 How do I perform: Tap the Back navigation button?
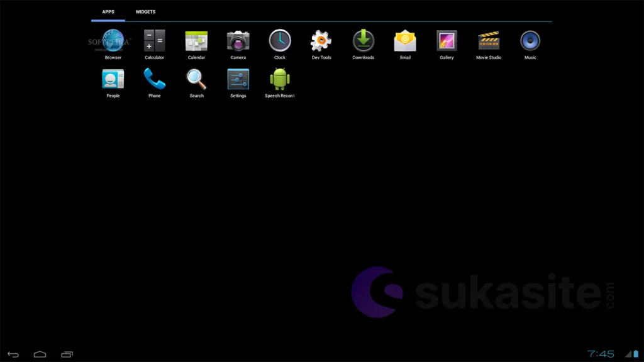13,354
